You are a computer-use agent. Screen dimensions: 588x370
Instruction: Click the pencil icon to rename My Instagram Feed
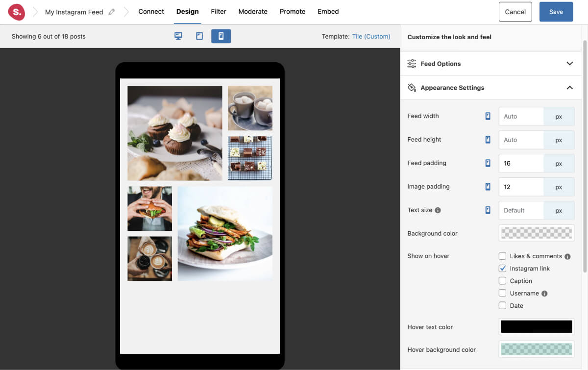point(111,11)
